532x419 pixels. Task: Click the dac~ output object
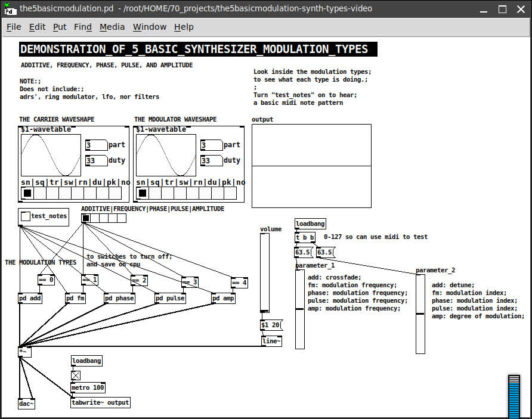(x=26, y=404)
